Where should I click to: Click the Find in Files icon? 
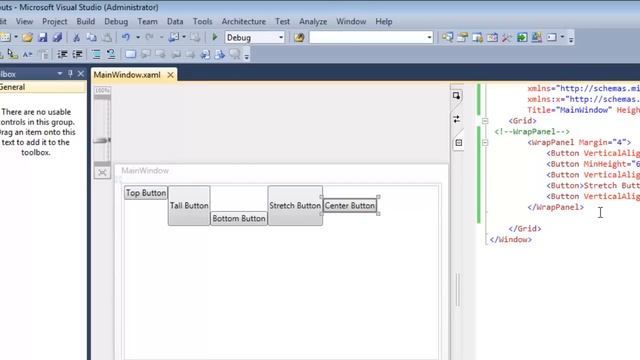click(299, 38)
